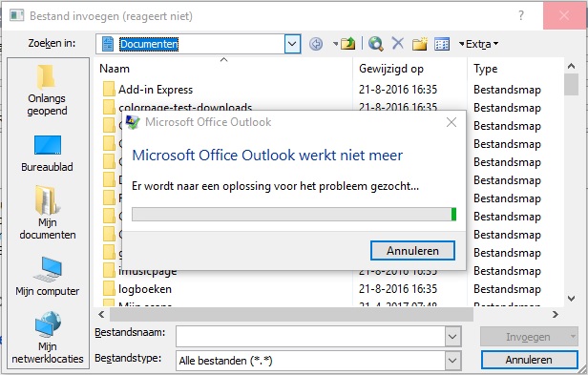Click the Delete X toolbar icon
The image size is (588, 375).
pos(397,44)
